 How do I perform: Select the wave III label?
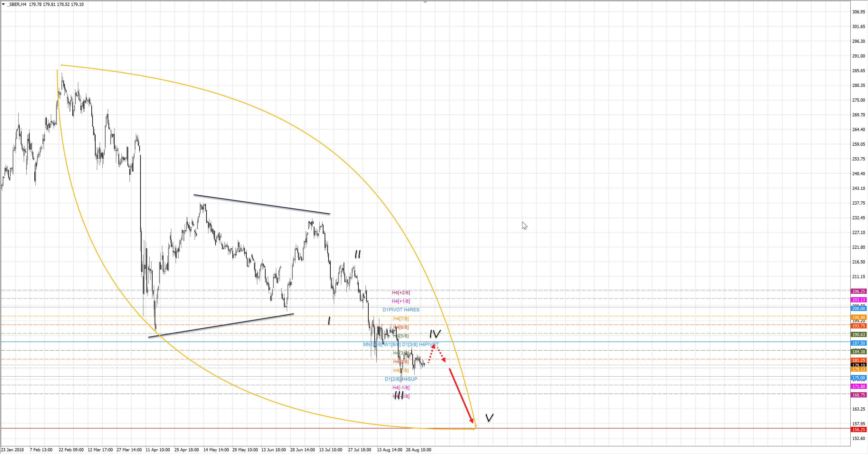pyautogui.click(x=399, y=395)
